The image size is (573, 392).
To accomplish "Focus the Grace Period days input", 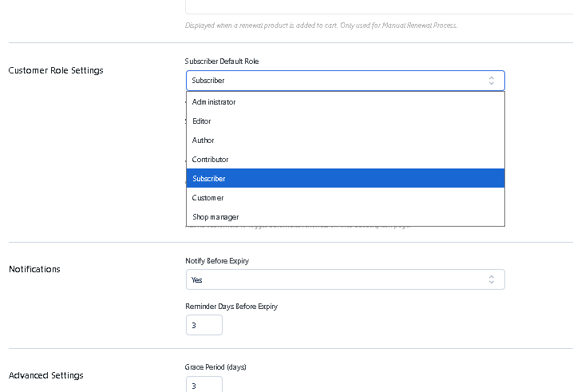I will 204,385.
